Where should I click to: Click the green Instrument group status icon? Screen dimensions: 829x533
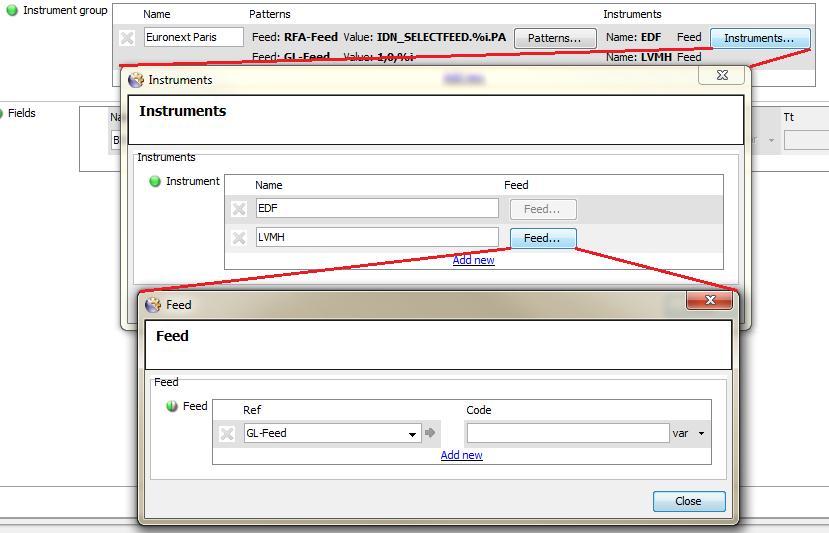12,11
